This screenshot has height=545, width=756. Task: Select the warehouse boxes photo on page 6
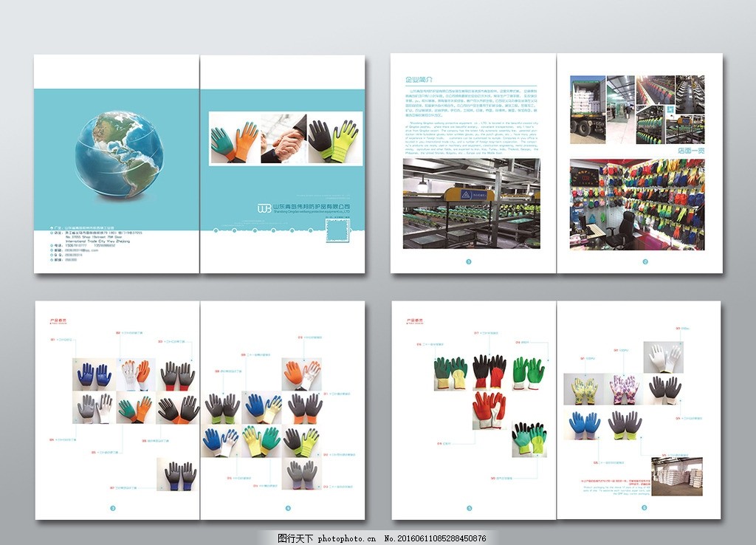(x=676, y=476)
